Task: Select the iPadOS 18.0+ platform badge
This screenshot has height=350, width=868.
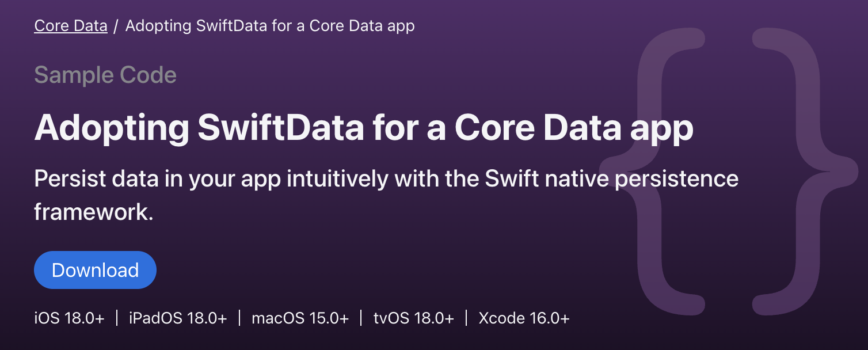Action: 177,317
